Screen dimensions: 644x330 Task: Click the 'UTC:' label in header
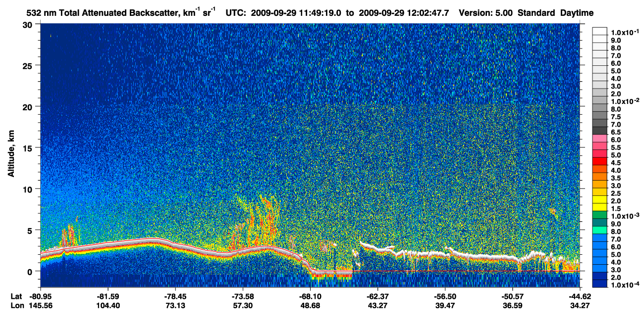[236, 13]
